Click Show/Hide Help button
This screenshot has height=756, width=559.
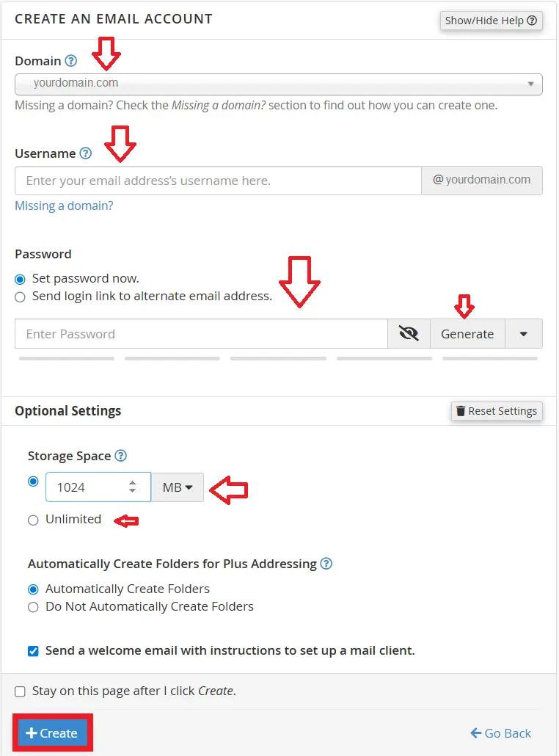[491, 21]
